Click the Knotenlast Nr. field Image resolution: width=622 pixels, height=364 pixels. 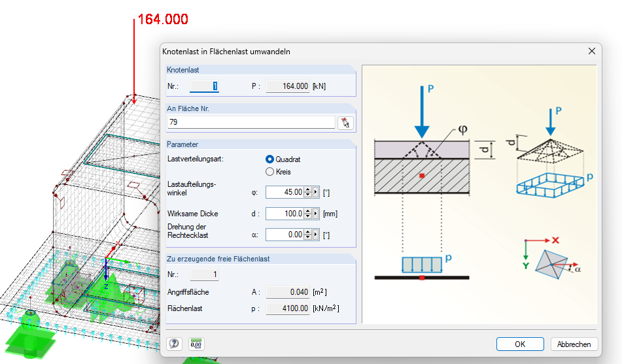(x=205, y=86)
